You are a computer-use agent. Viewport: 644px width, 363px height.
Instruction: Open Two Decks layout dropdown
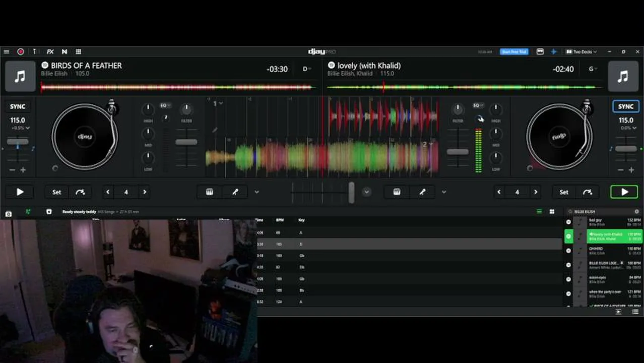click(581, 51)
